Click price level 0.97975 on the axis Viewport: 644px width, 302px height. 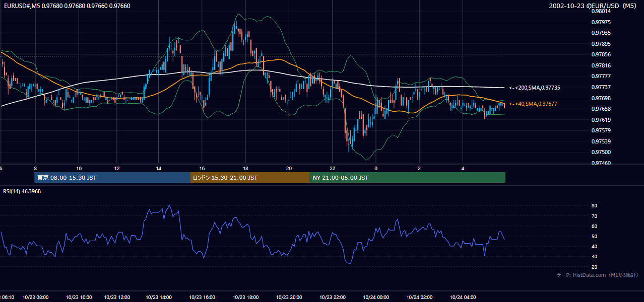pyautogui.click(x=601, y=22)
